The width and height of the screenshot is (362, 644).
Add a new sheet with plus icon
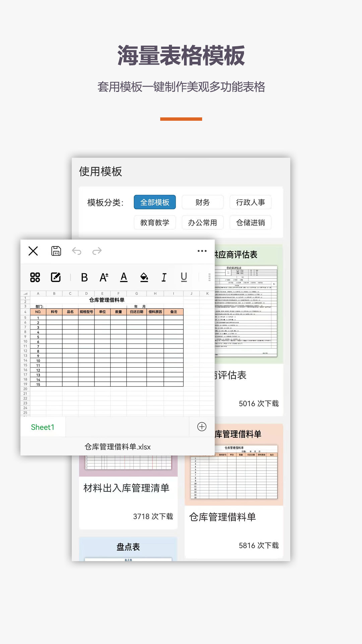tap(202, 427)
